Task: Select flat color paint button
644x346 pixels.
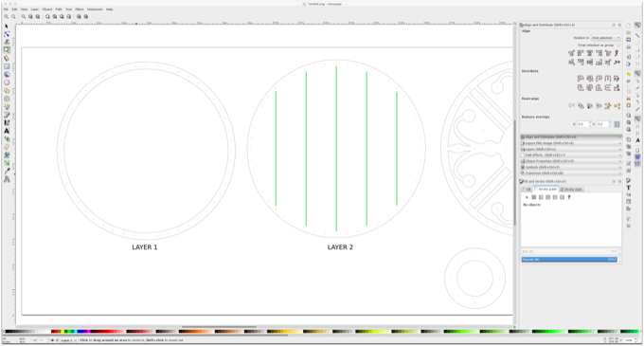Action: click(x=534, y=197)
